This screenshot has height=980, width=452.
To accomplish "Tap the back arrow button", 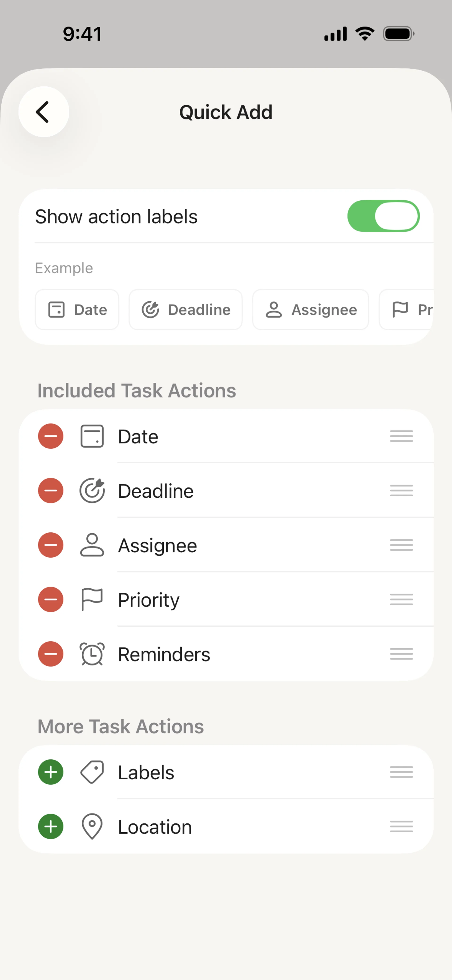I will (43, 112).
